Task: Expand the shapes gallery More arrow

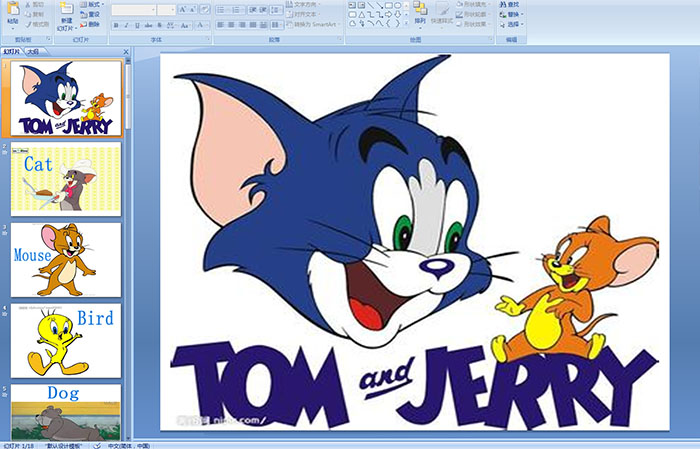Action: (x=406, y=22)
